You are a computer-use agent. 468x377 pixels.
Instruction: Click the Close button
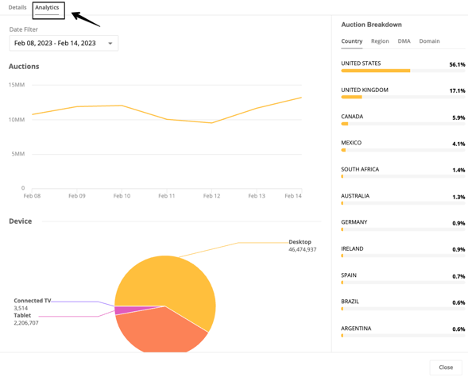click(x=446, y=367)
